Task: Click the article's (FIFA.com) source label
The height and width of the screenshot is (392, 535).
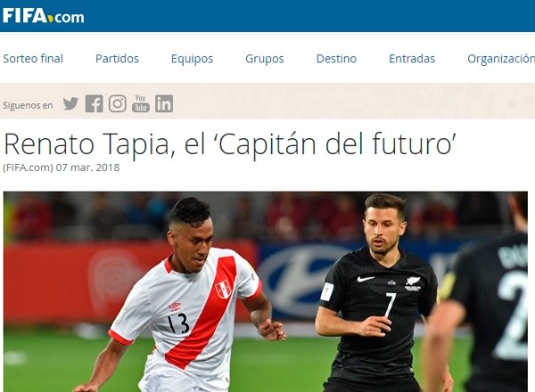Action: point(28,167)
